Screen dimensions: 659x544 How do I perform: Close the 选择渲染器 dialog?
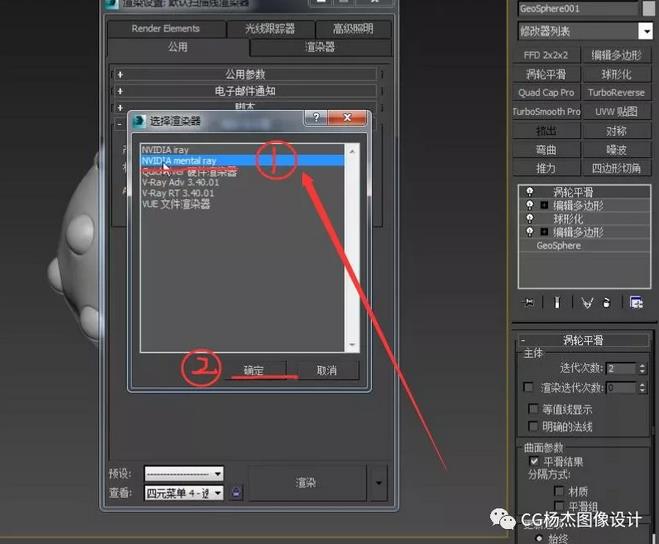(x=347, y=117)
